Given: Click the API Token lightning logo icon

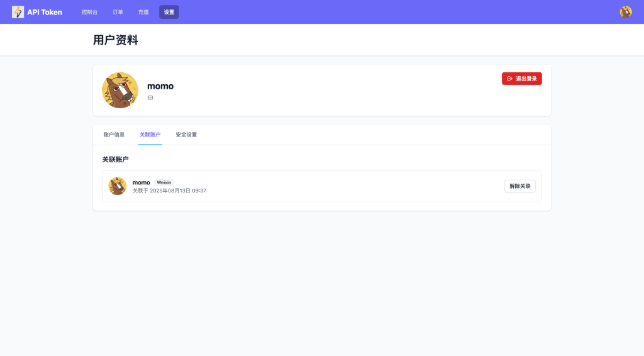Looking at the screenshot, I should click(18, 12).
